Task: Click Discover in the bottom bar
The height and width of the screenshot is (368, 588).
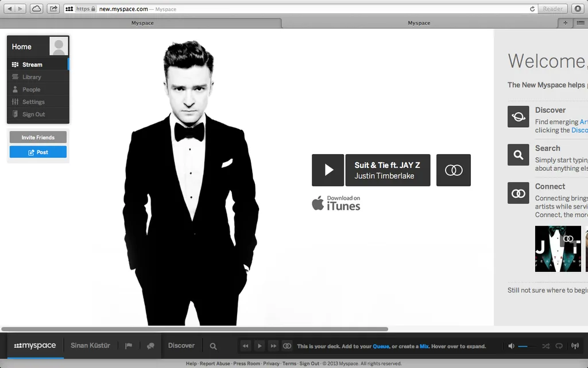Action: coord(181,346)
